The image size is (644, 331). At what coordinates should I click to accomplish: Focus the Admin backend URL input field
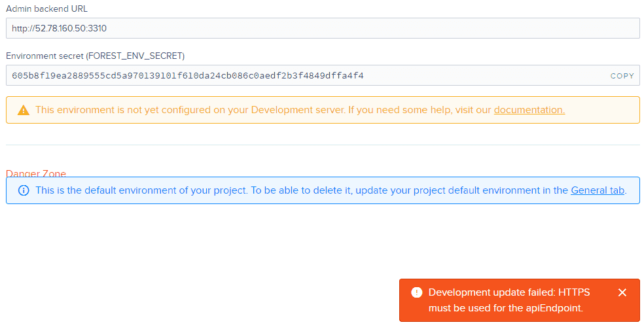[x=323, y=28]
